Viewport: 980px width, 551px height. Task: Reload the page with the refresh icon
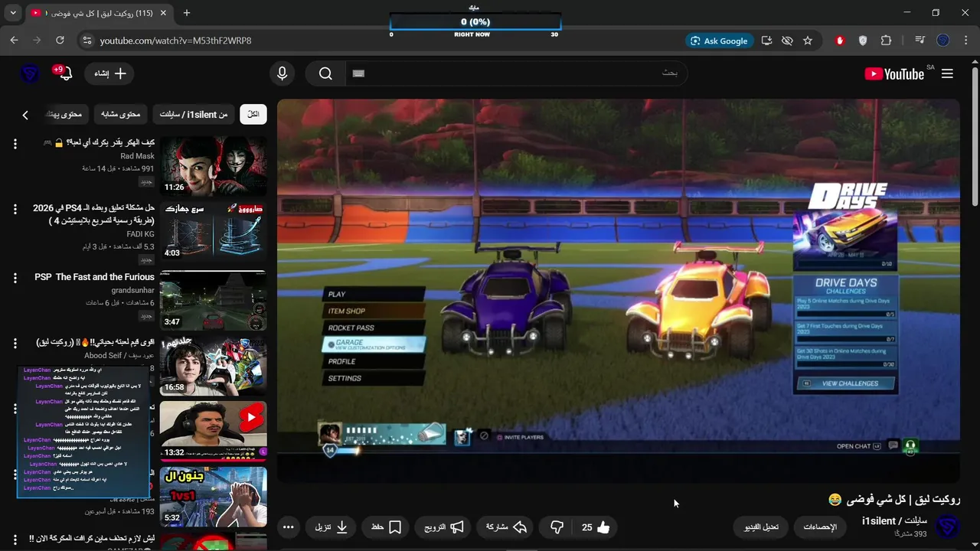point(60,41)
